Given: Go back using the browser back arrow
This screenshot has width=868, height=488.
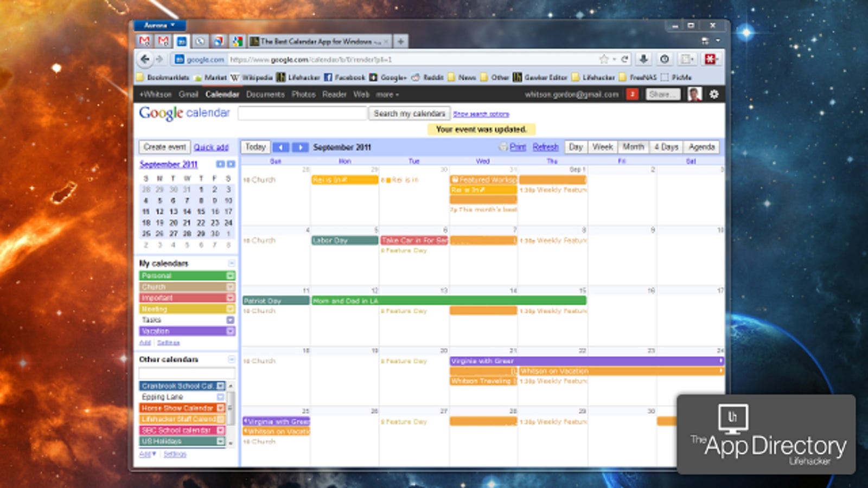Looking at the screenshot, I should point(144,59).
